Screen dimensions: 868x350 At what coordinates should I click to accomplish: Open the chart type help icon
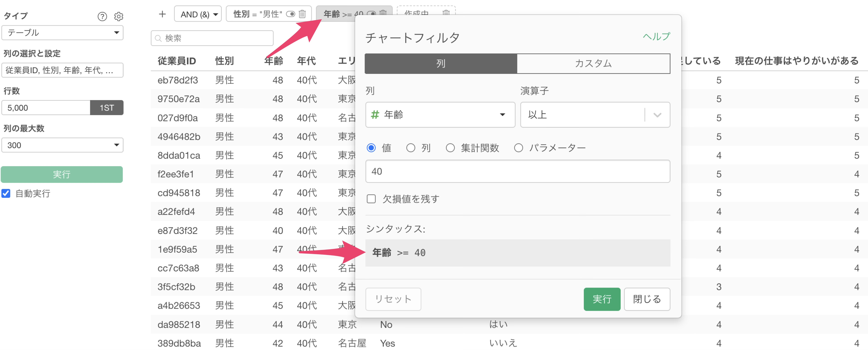point(102,16)
